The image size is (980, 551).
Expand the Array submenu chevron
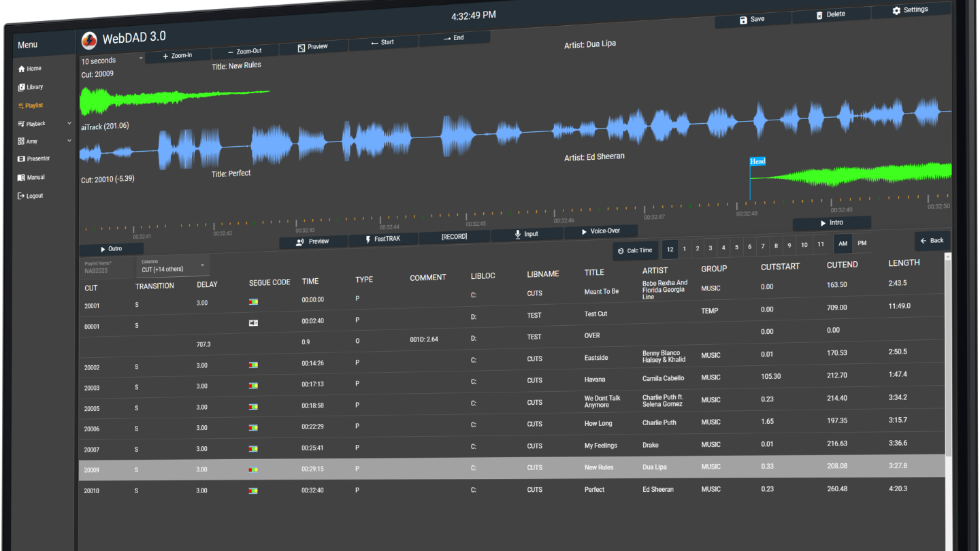69,141
